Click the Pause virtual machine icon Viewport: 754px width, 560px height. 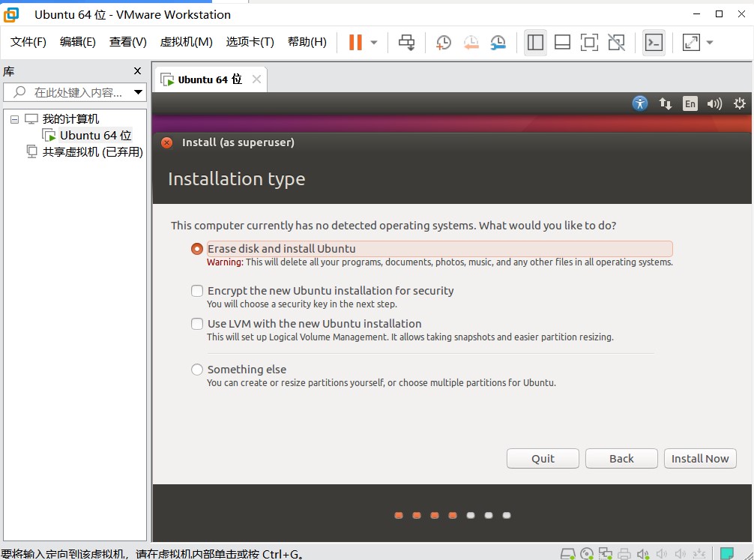click(355, 43)
